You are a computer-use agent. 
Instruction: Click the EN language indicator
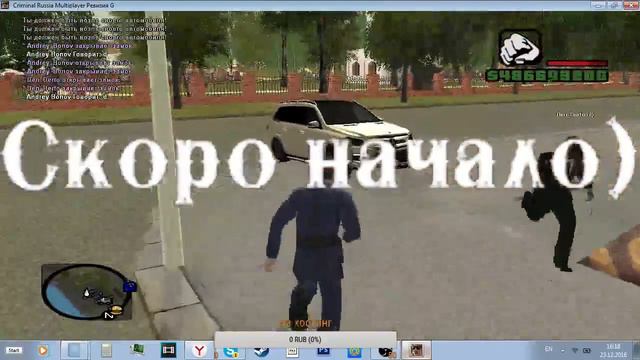click(549, 349)
